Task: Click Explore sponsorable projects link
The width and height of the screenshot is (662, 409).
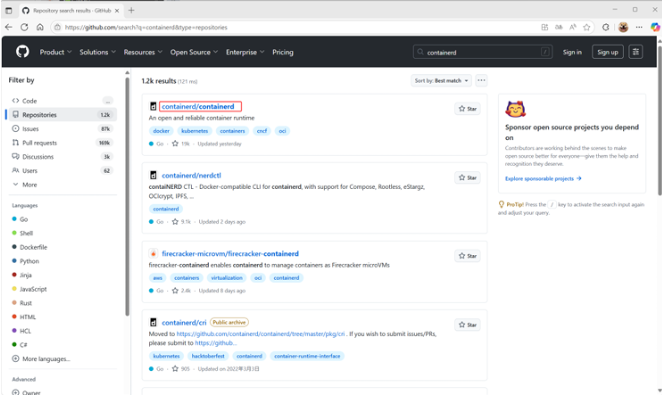Action: pos(543,179)
